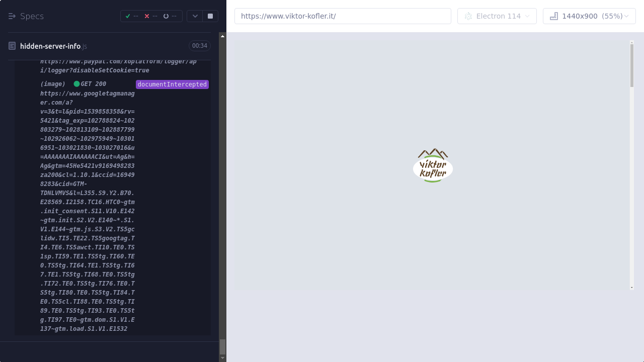Click the 00:34 test duration timer

tap(200, 46)
